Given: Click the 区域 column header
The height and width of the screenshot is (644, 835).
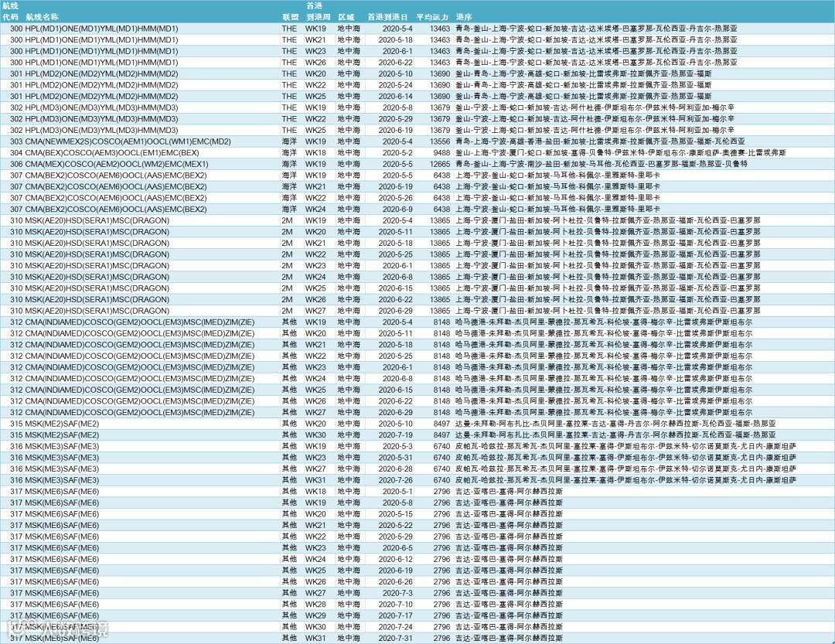Looking at the screenshot, I should (x=346, y=17).
